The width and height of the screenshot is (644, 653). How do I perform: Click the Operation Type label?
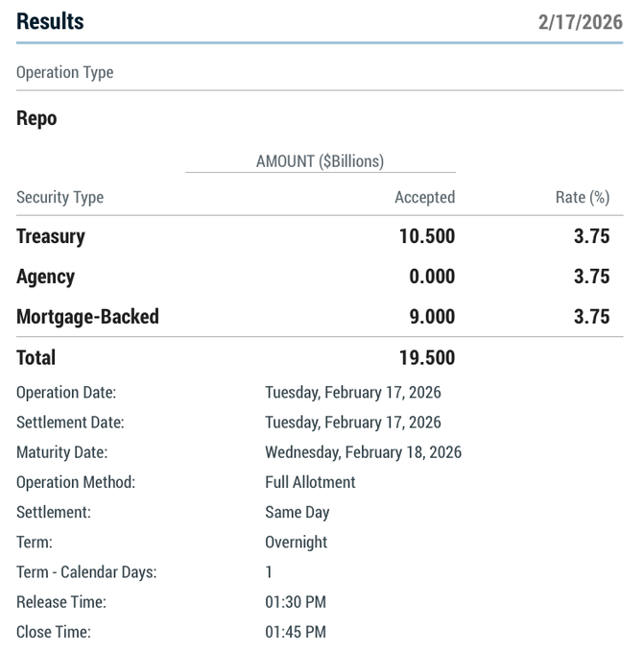pyautogui.click(x=64, y=73)
